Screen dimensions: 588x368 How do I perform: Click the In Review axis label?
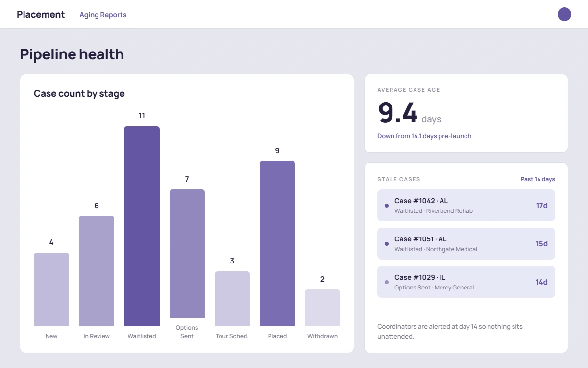coord(97,336)
